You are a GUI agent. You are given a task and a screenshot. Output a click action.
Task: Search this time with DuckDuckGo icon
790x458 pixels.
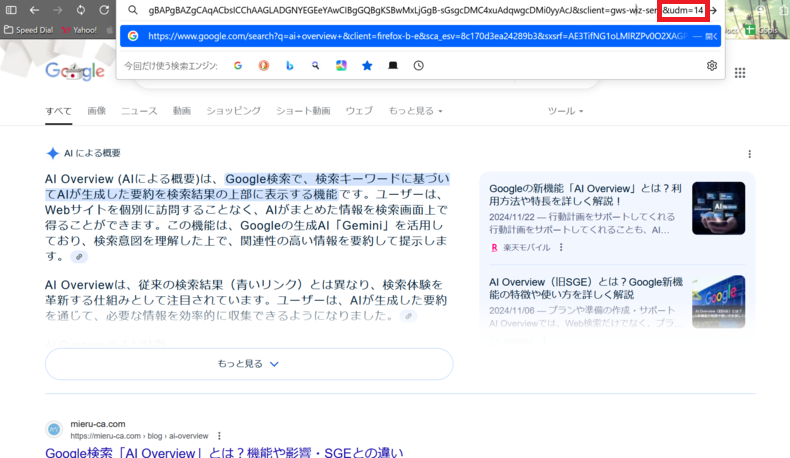coord(264,66)
